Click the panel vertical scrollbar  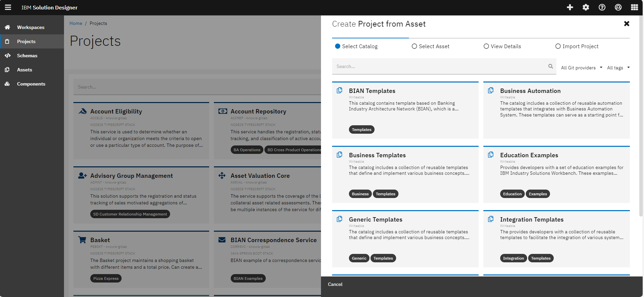point(641,116)
